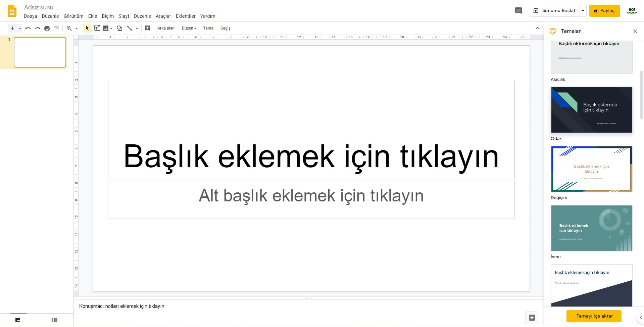
Task: Click the Temayı içe aktar button
Action: point(594,316)
